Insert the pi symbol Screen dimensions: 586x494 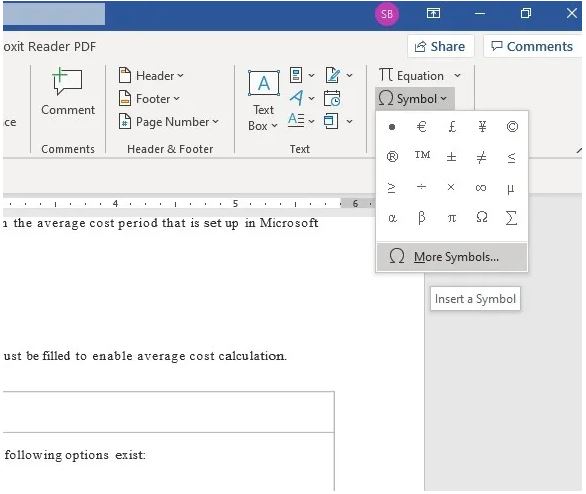point(452,217)
